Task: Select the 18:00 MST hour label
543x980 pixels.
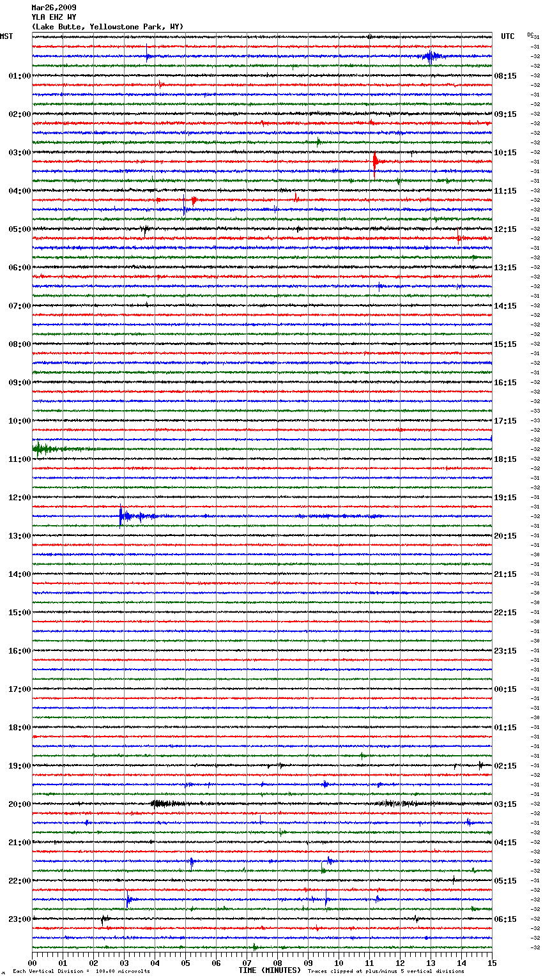Action: tap(20, 728)
